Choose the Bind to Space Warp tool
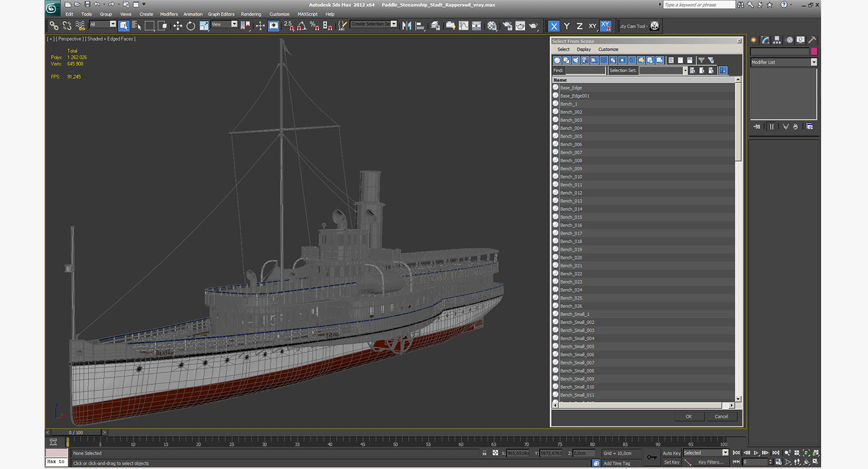The height and width of the screenshot is (469, 868). [x=80, y=26]
